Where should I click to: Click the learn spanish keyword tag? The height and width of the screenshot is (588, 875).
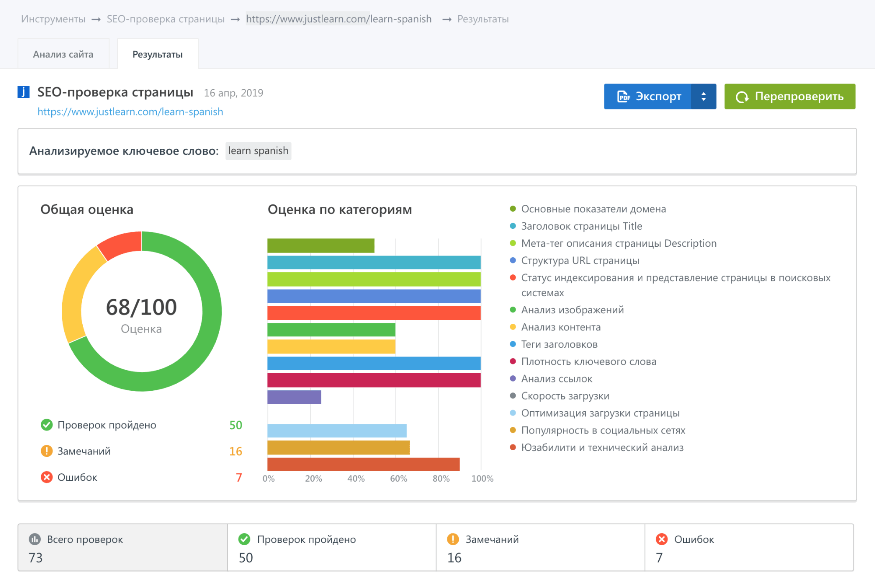[x=258, y=151]
